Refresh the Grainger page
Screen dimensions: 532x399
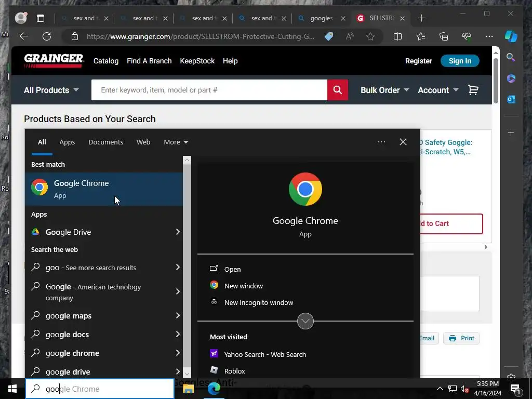tap(46, 36)
